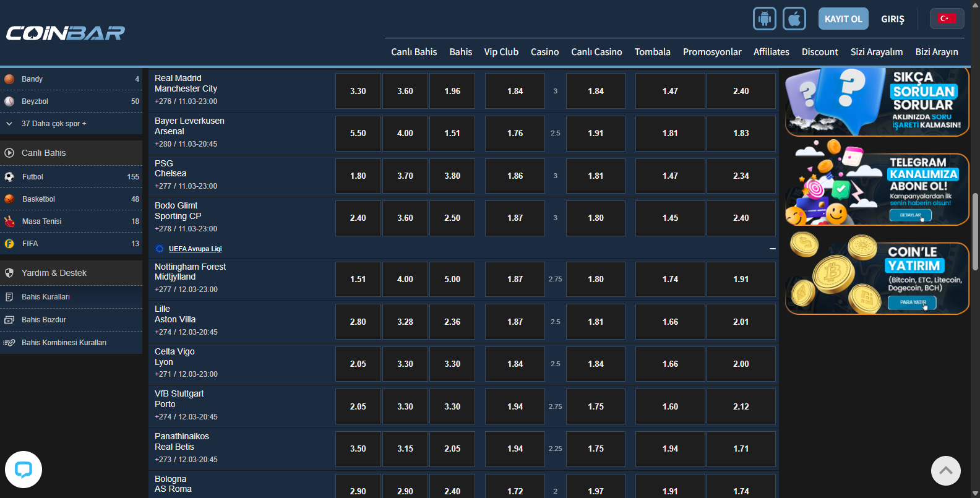Select Futbol soccer ball icon in sidebar
Viewport: 980px width, 498px height.
[9, 177]
